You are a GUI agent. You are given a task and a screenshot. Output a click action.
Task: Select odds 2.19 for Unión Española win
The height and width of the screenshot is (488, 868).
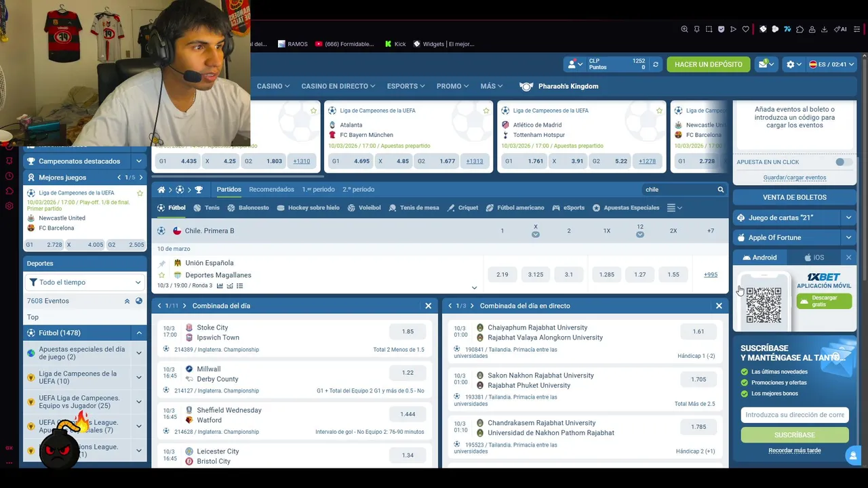click(x=502, y=274)
